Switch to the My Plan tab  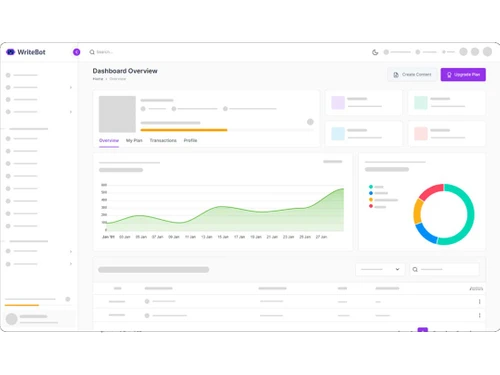click(x=134, y=141)
